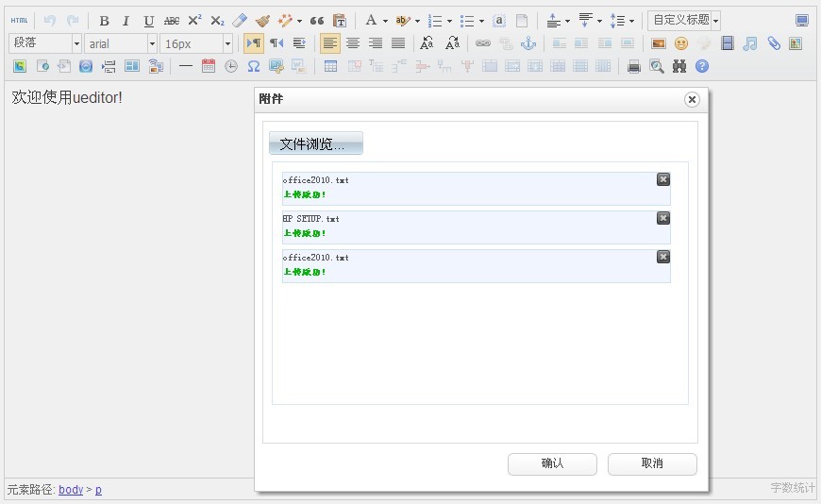Screen dimensions: 821x504
Task: Click the remove format eraser icon
Action: pos(240,21)
